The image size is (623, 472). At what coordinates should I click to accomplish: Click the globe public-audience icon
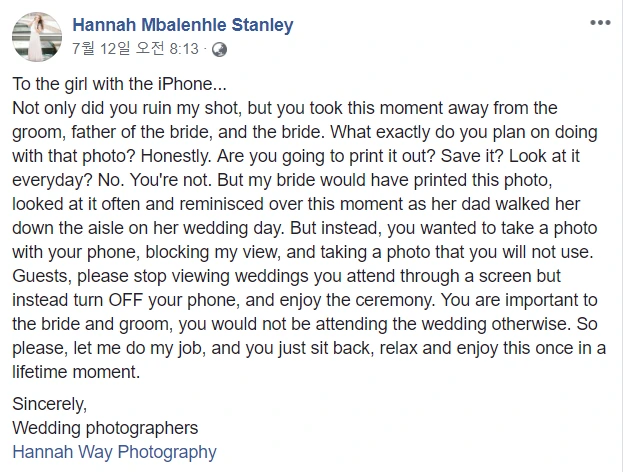tap(220, 48)
